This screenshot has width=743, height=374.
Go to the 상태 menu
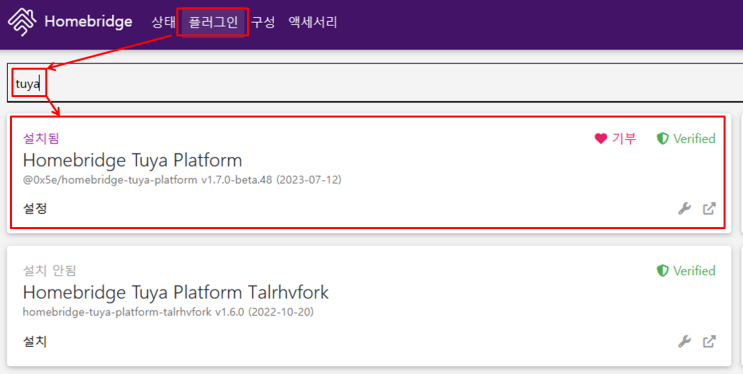163,22
